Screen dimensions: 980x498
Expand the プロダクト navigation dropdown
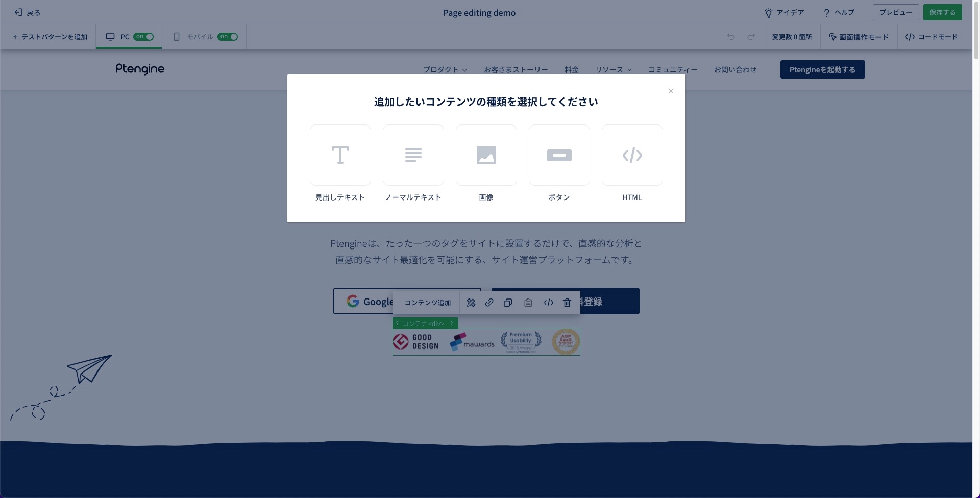click(445, 70)
